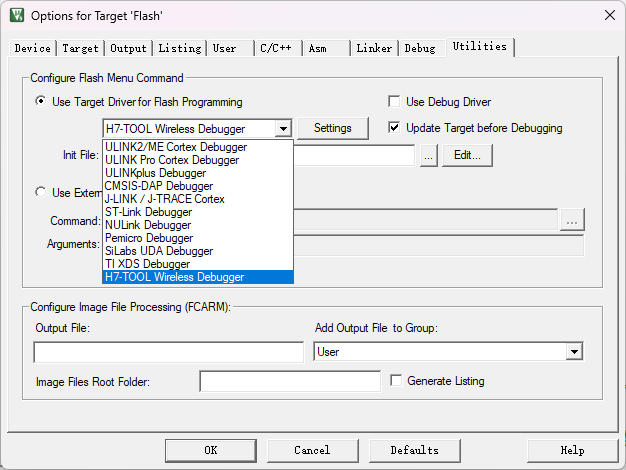Screen dimensions: 626x470
Task: Choose SiLabs UDA Debugger
Action: point(198,251)
